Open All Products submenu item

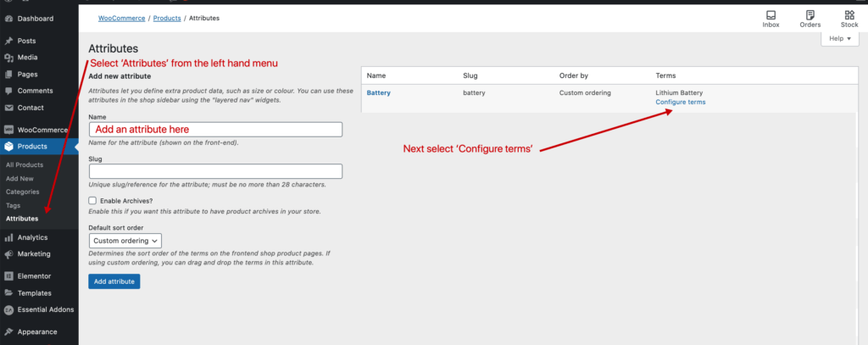click(x=25, y=165)
